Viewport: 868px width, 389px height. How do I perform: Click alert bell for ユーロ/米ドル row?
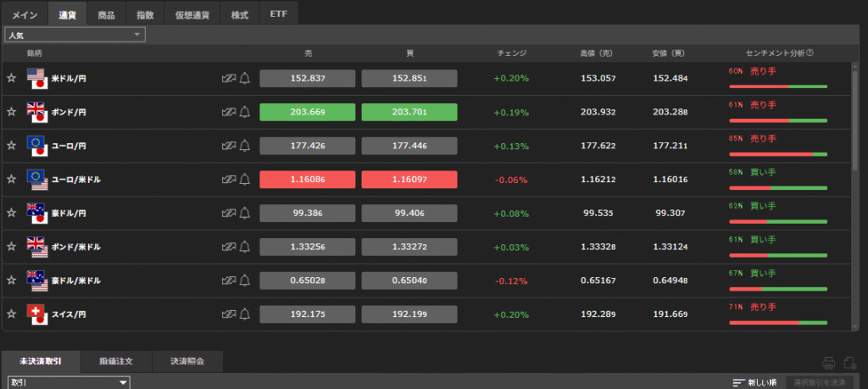[x=245, y=179]
